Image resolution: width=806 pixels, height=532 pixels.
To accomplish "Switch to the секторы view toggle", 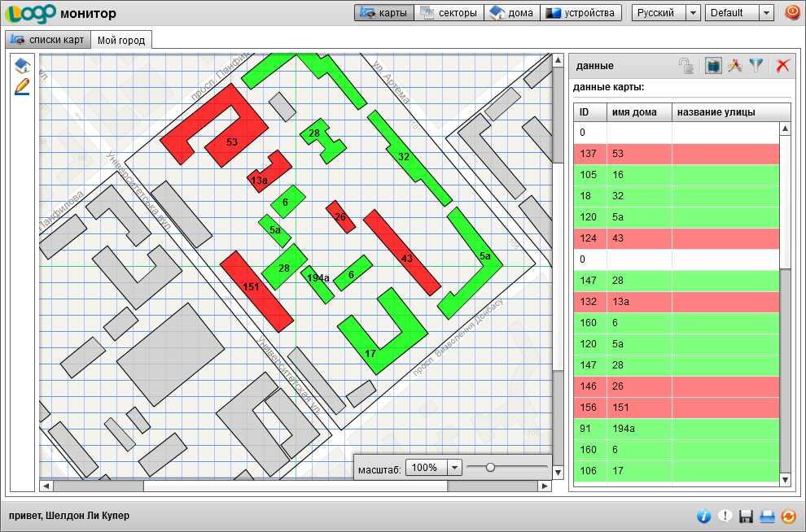I will [x=449, y=13].
